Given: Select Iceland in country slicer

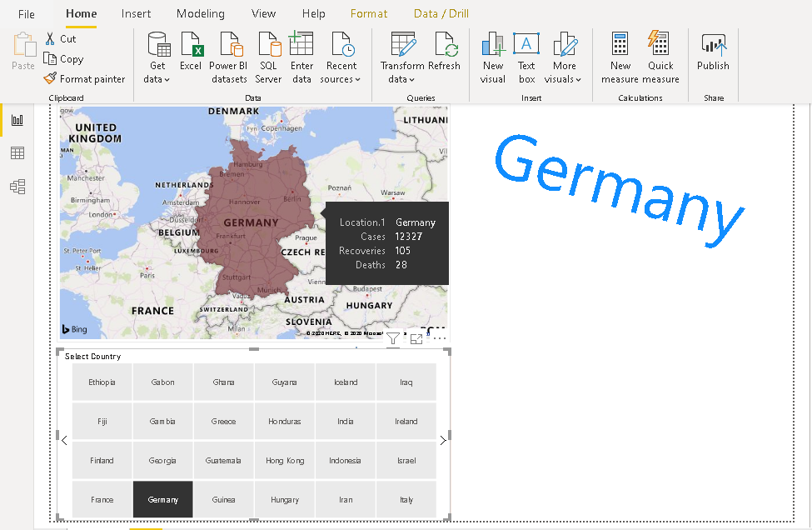Looking at the screenshot, I should (x=346, y=382).
